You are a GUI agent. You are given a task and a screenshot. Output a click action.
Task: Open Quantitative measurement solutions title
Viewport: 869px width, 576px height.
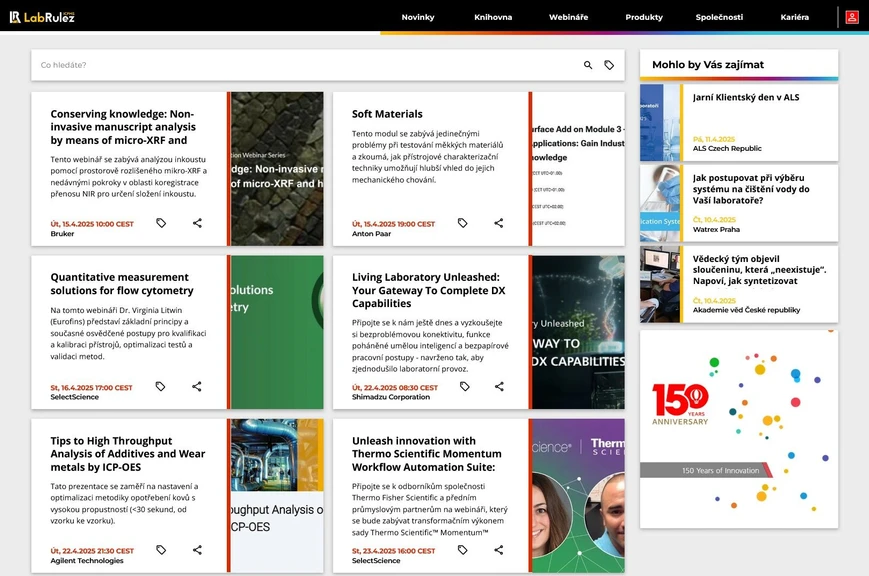tap(122, 284)
